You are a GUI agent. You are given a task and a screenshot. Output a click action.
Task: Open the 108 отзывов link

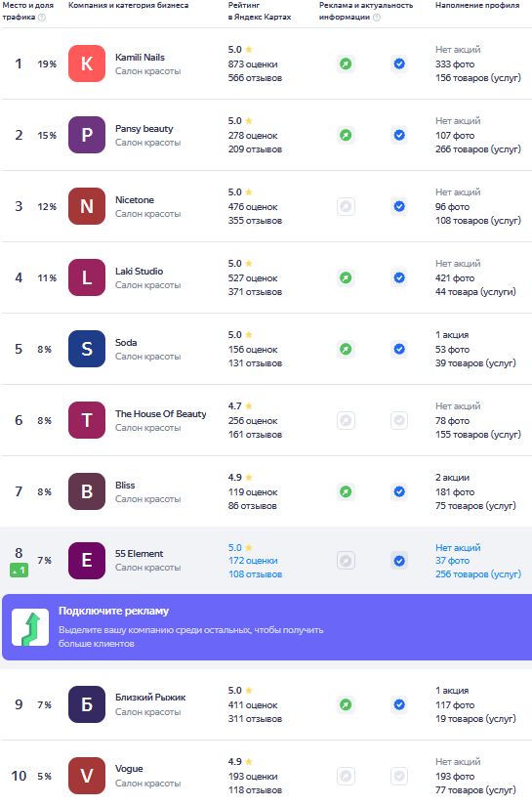tap(255, 574)
